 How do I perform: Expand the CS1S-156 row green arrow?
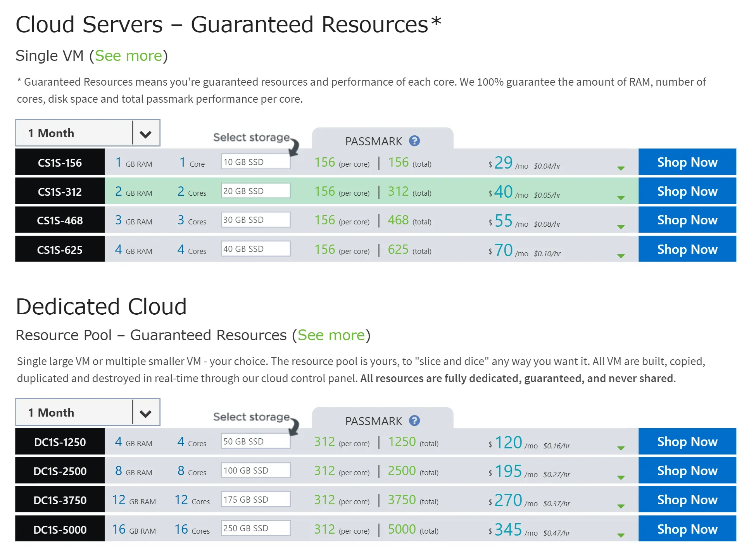pos(621,168)
